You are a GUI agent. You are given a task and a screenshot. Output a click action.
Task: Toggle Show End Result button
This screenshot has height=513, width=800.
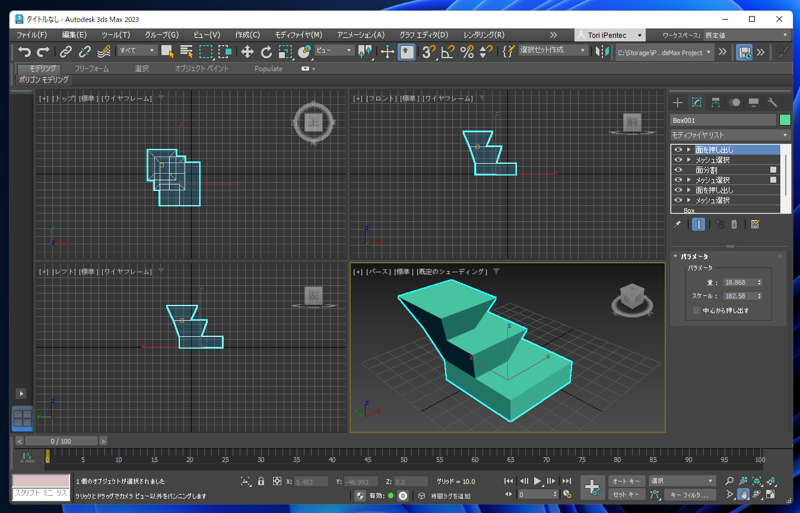pos(698,224)
